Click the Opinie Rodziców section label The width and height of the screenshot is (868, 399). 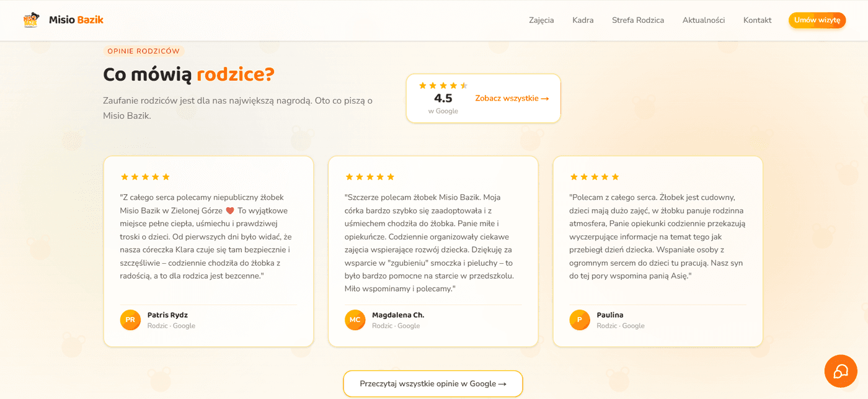click(x=144, y=51)
